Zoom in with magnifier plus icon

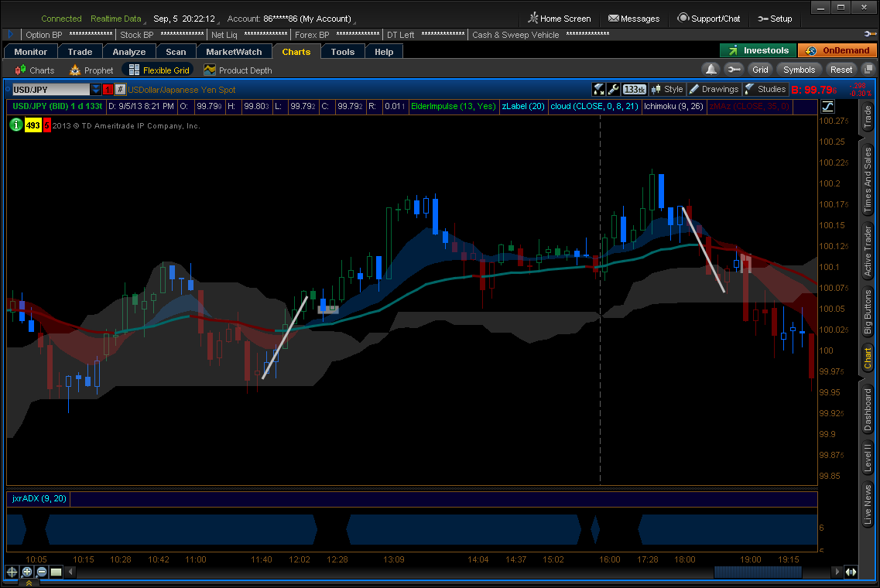coord(27,572)
